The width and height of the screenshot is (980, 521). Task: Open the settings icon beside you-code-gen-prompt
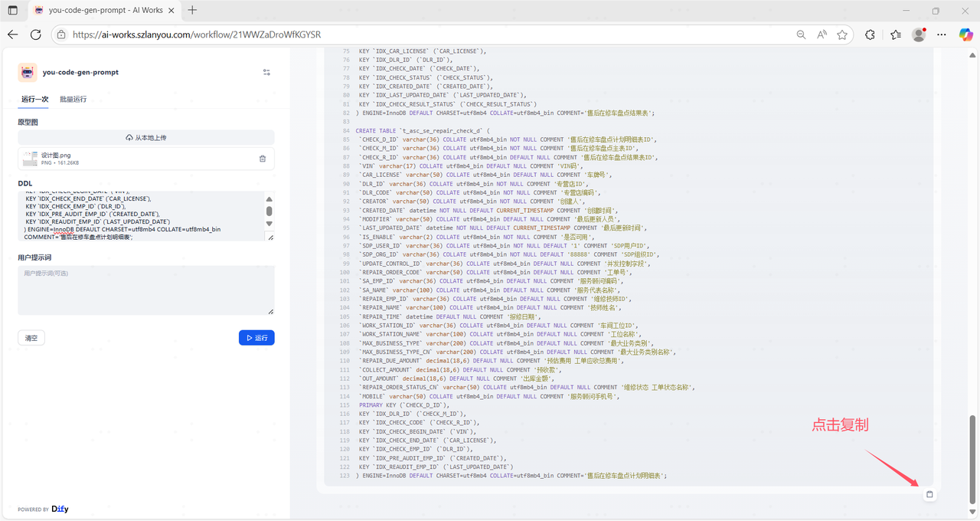click(266, 72)
